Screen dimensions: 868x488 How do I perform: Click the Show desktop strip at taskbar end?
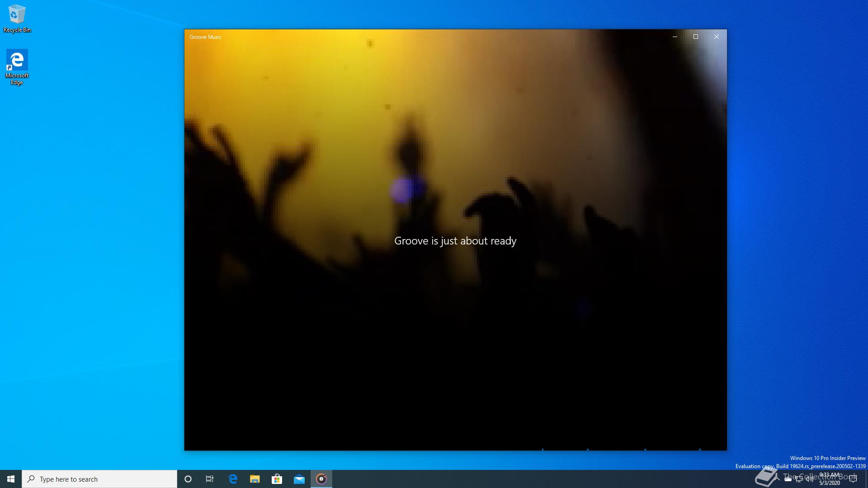point(866,479)
